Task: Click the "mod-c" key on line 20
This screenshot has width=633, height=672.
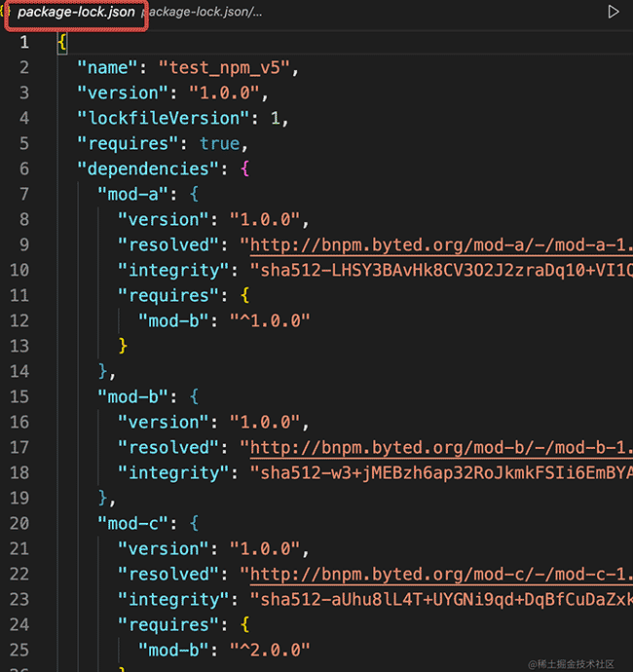Action: (x=132, y=523)
